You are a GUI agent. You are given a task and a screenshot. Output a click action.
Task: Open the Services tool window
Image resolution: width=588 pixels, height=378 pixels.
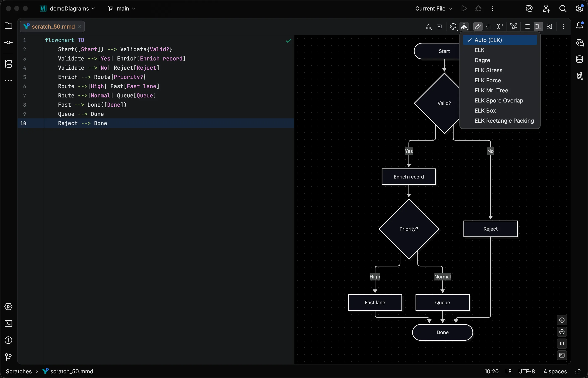(x=8, y=307)
